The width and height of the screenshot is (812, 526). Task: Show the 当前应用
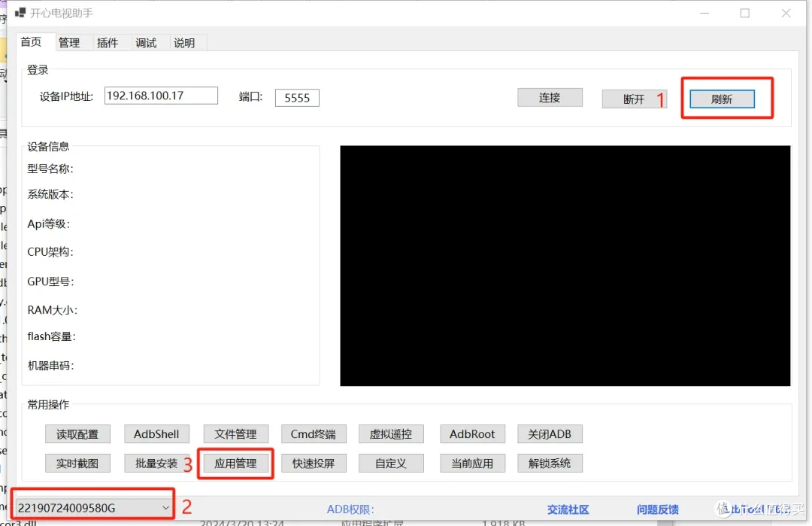click(x=472, y=464)
